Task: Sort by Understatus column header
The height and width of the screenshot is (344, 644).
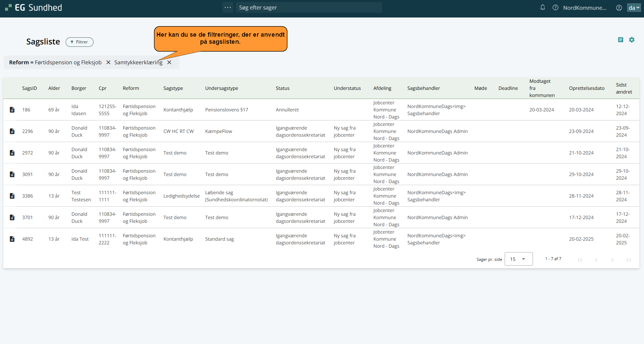Action: (347, 88)
